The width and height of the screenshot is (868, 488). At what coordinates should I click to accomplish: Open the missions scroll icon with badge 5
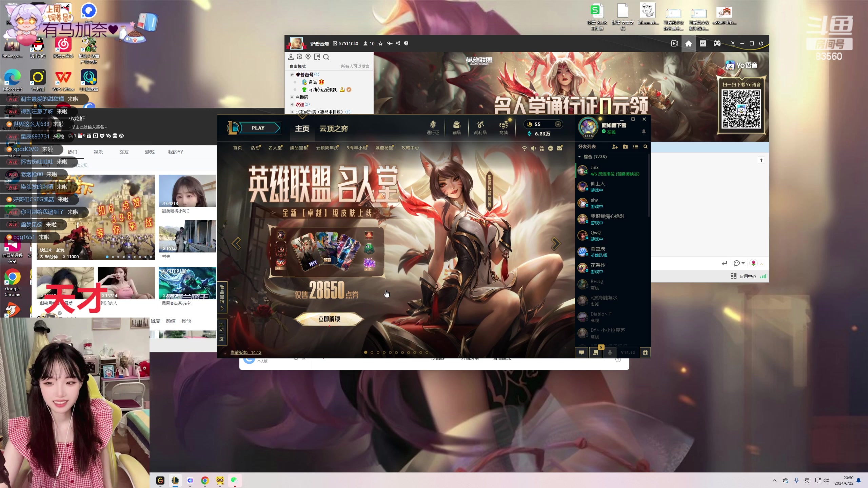tap(596, 352)
